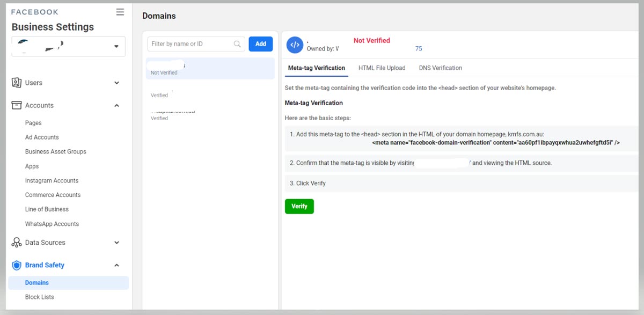Open Commerce Accounts

pos(53,195)
